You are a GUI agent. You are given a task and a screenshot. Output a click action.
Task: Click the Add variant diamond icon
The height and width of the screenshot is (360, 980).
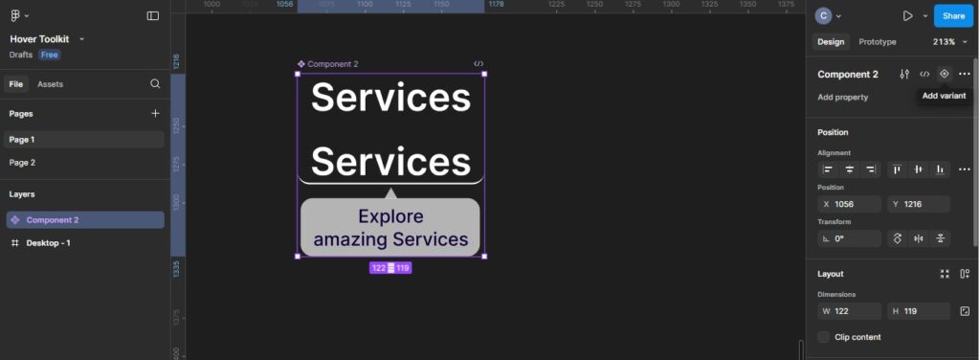[x=944, y=74]
